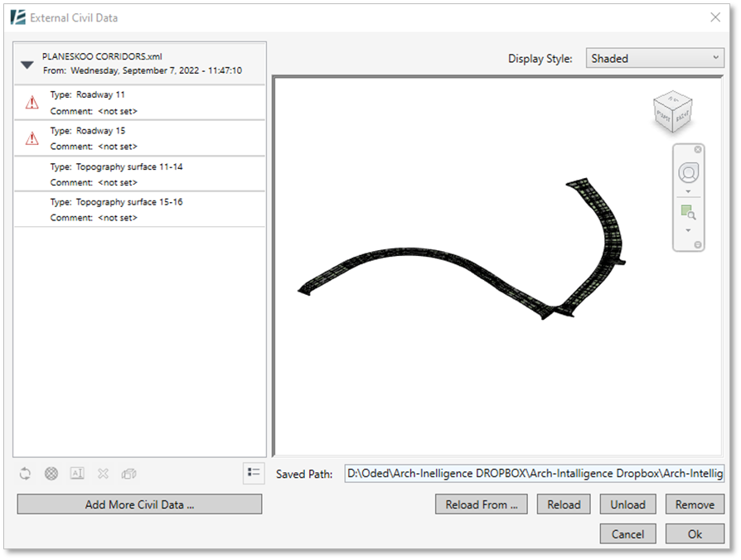Click Add More Civil Data button
This screenshot has width=741, height=560.
point(139,504)
